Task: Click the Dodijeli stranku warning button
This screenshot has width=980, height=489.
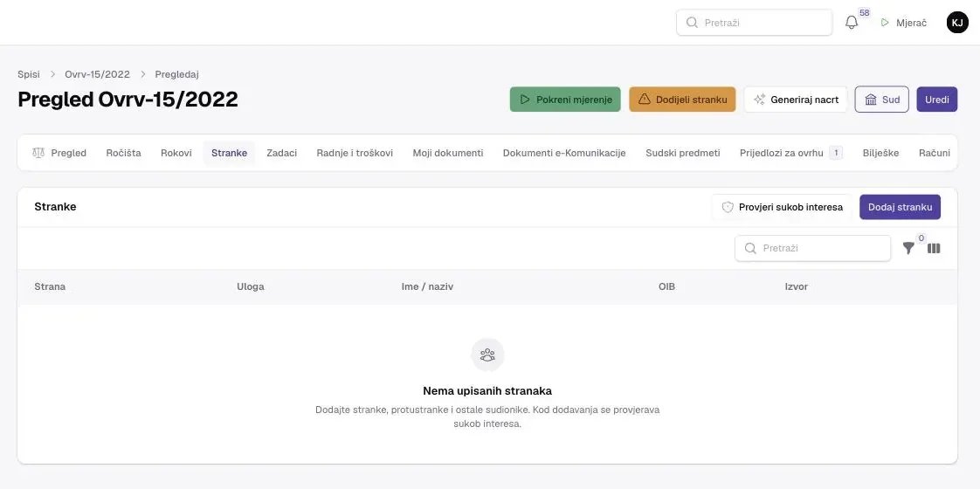Action: coord(682,100)
